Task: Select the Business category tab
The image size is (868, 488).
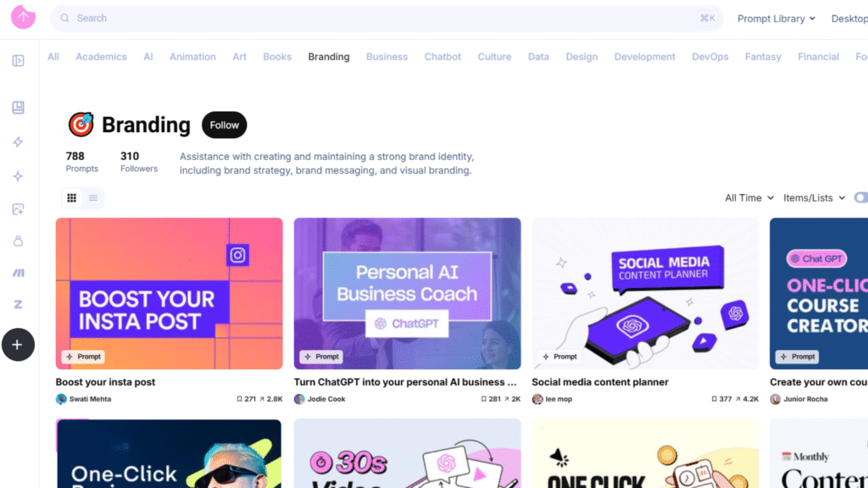Action: tap(387, 57)
